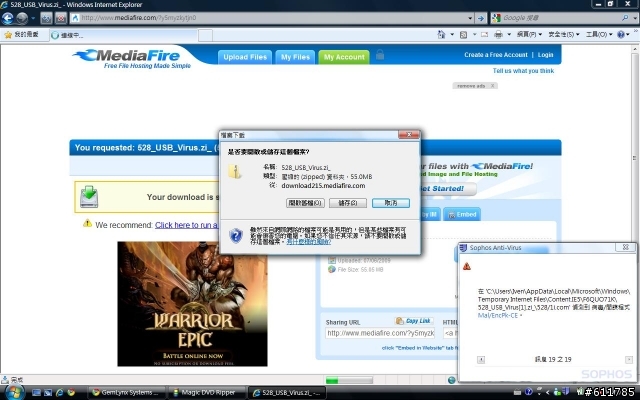
Task: Click the Sharing URL text field
Action: [380, 333]
